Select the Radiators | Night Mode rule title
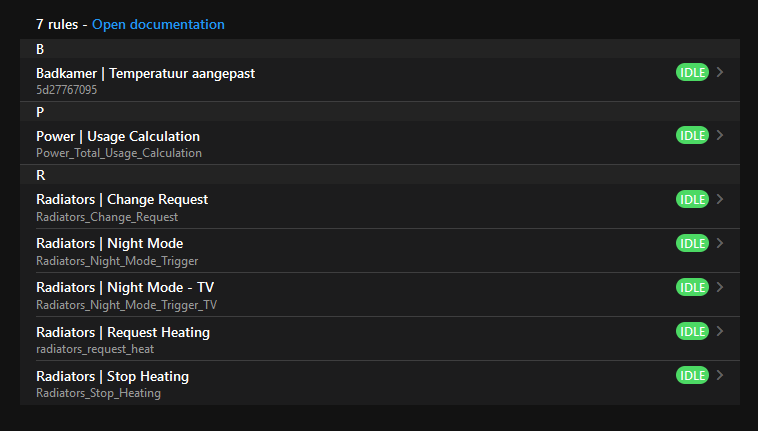The height and width of the screenshot is (431, 758). [x=109, y=243]
